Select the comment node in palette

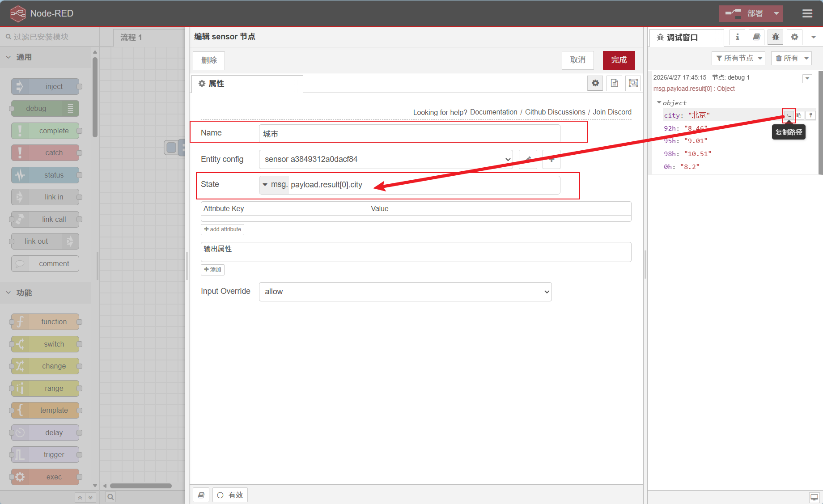[x=45, y=263]
